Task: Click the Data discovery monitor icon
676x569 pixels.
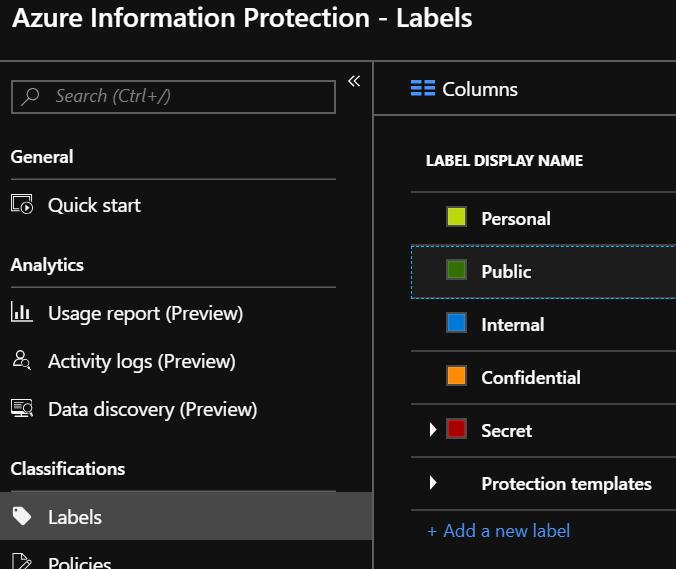Action: [x=22, y=409]
